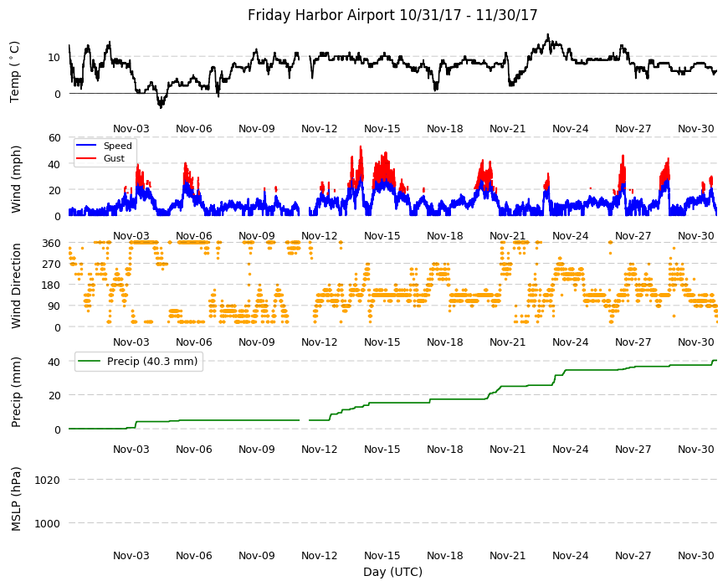Click the Gust legend text
The image size is (728, 586).
click(114, 158)
